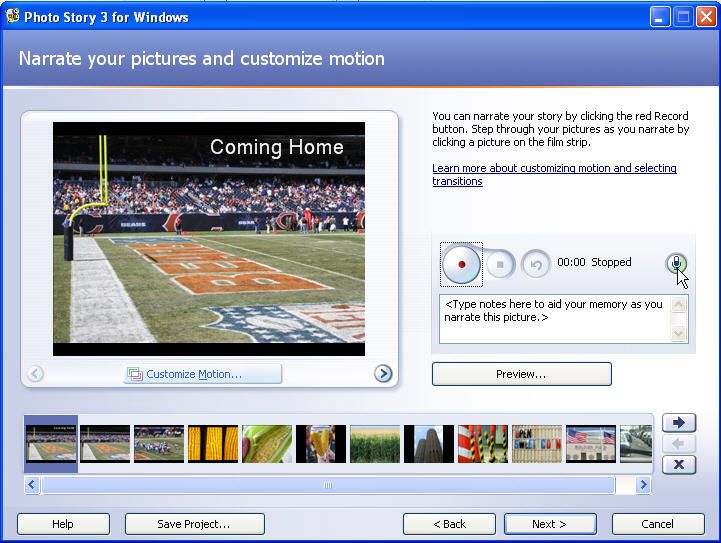Click Save Project button

tap(195, 524)
